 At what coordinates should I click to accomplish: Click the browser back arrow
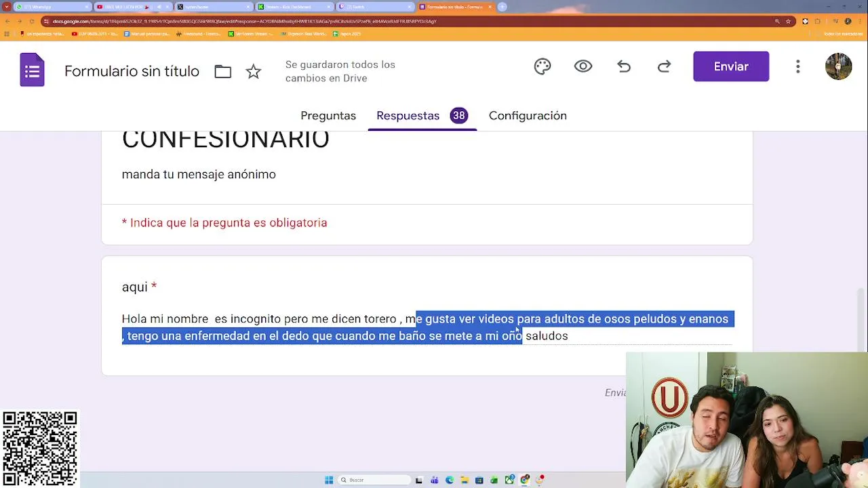coord(7,21)
